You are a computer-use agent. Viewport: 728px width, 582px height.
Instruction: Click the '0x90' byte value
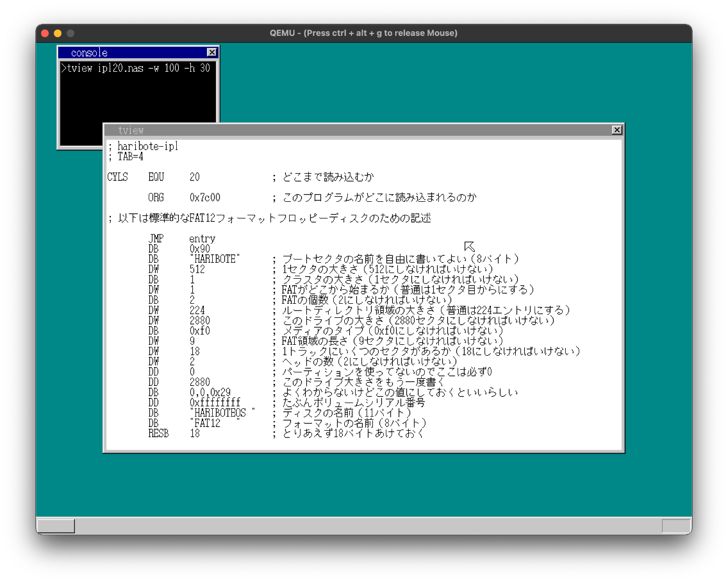click(200, 249)
